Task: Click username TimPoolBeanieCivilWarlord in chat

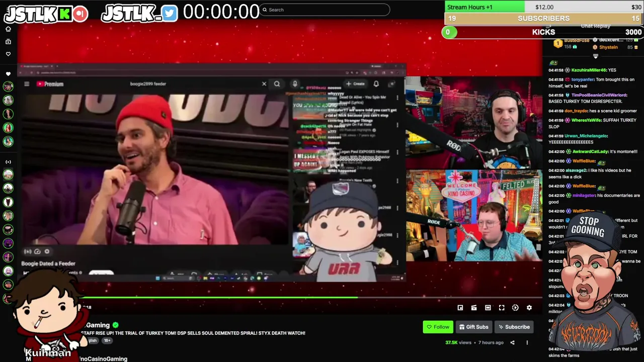Action: [599, 95]
